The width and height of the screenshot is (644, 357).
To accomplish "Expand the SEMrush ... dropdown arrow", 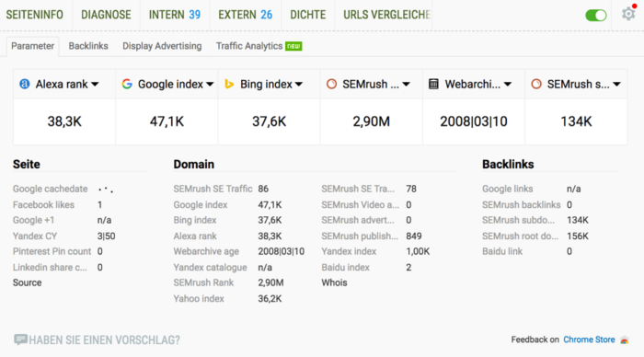I will point(407,85).
